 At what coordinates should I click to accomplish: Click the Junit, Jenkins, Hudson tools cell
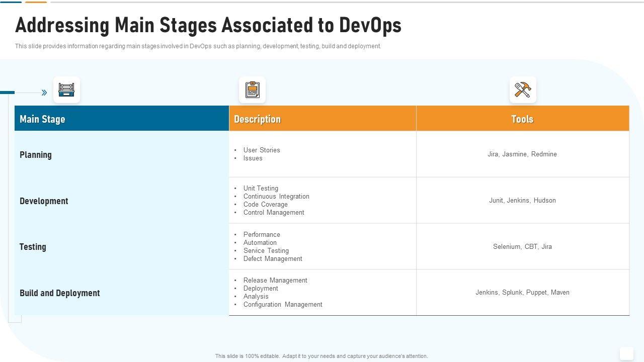point(522,201)
